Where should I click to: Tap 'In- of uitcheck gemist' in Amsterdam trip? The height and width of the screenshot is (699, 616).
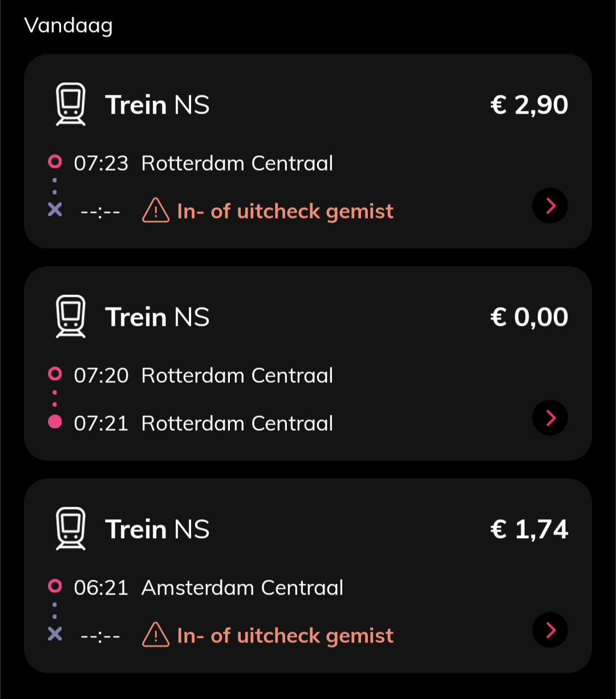285,636
